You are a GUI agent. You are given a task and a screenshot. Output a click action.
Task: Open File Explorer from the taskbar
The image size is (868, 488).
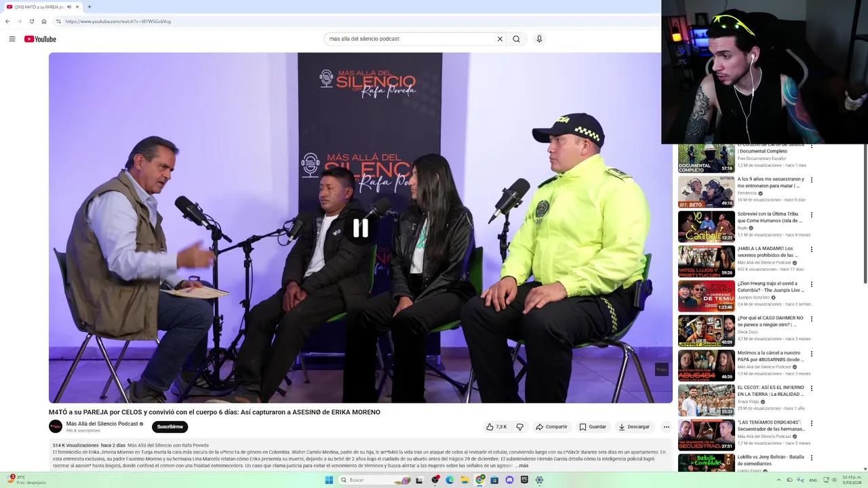click(465, 480)
